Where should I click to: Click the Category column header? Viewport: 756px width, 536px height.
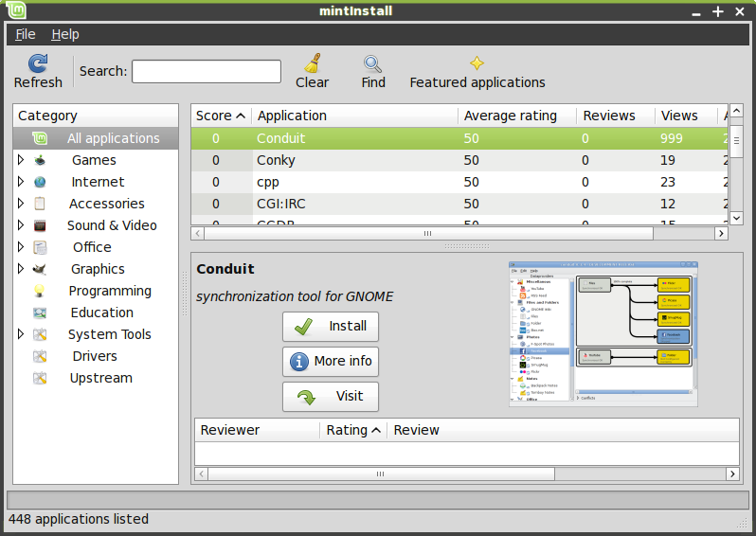click(x=96, y=116)
